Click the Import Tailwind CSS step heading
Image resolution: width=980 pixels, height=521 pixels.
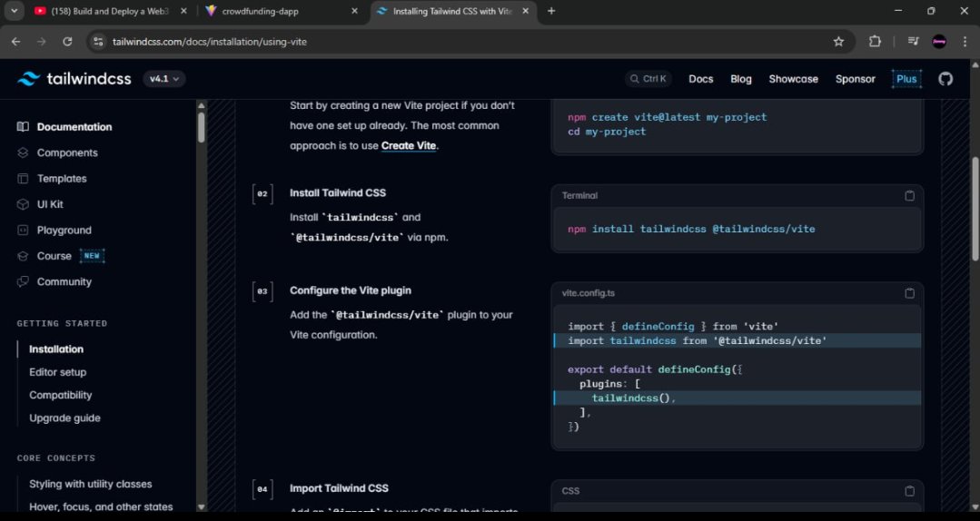339,488
